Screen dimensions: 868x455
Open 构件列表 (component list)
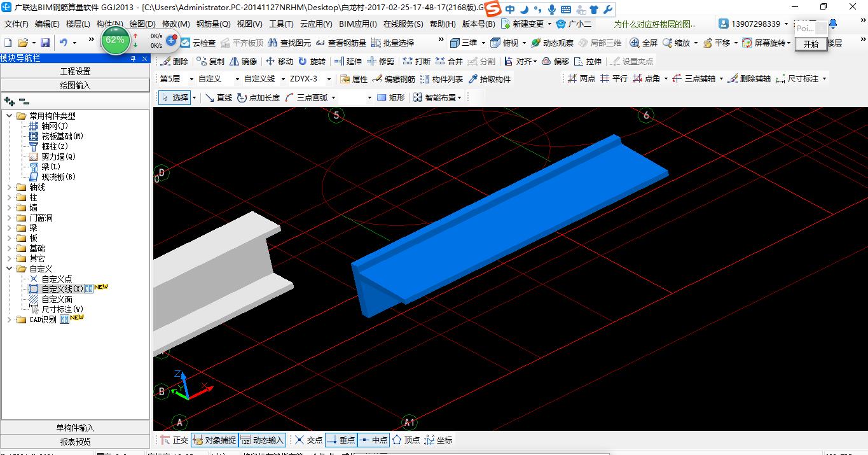pyautogui.click(x=442, y=80)
